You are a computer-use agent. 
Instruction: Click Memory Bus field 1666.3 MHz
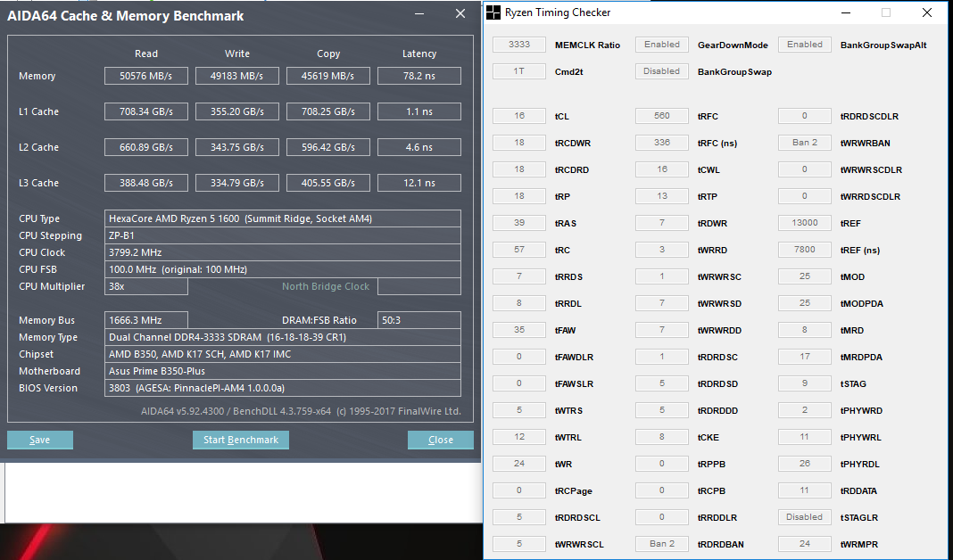[x=145, y=320]
